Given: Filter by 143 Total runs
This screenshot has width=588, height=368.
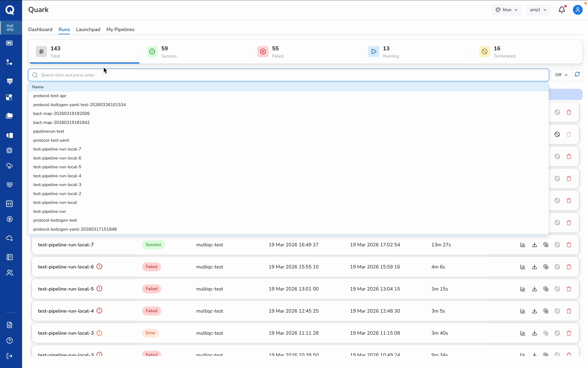Looking at the screenshot, I should point(84,52).
